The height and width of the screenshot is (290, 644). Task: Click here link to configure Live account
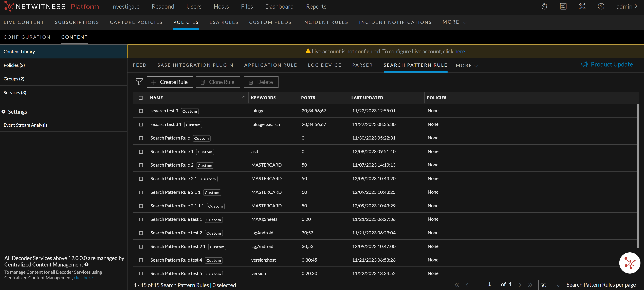(x=460, y=51)
